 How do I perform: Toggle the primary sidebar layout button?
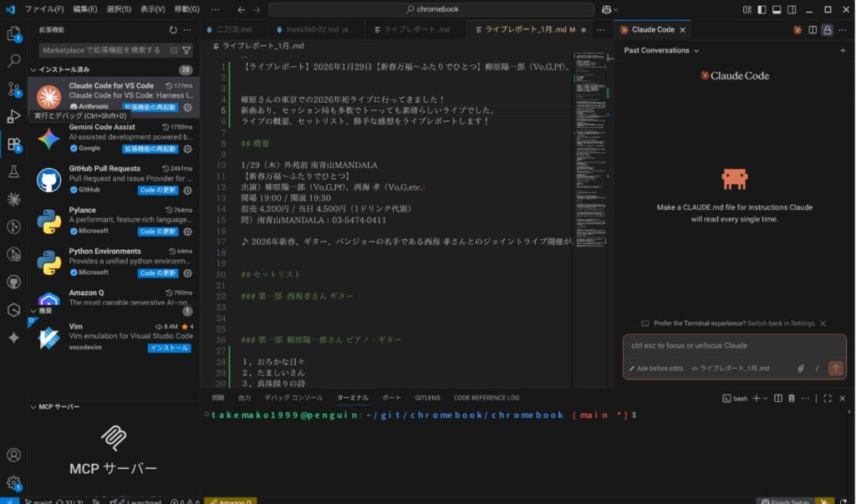[x=761, y=9]
